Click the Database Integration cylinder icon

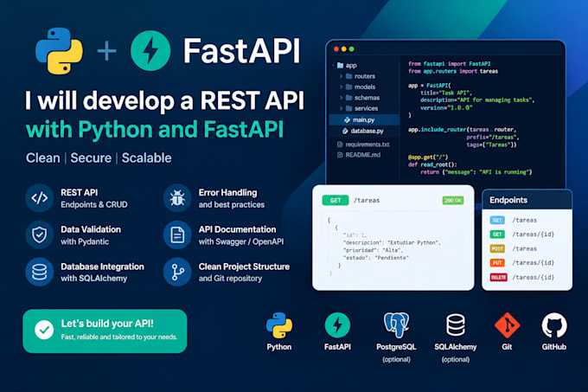pyautogui.click(x=40, y=272)
